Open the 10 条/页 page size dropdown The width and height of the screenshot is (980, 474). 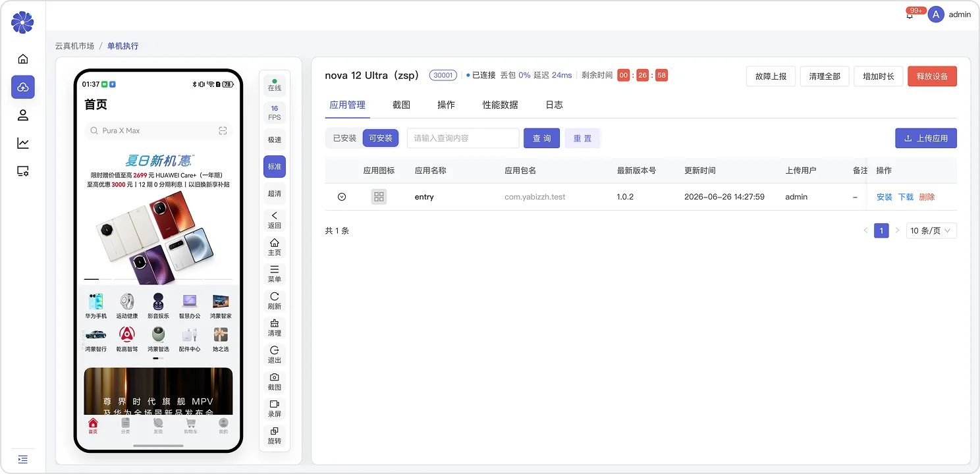pos(932,230)
